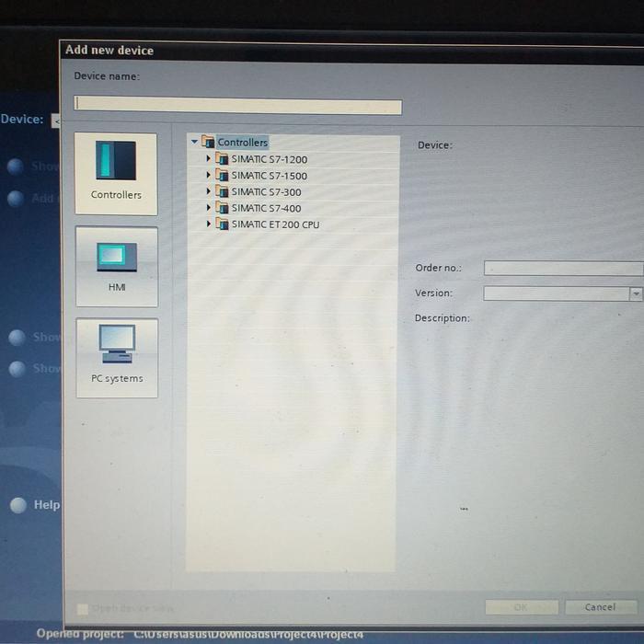Viewport: 644px width, 644px height.
Task: Expand the SIMATIC S7-1500 node
Action: click(208, 175)
